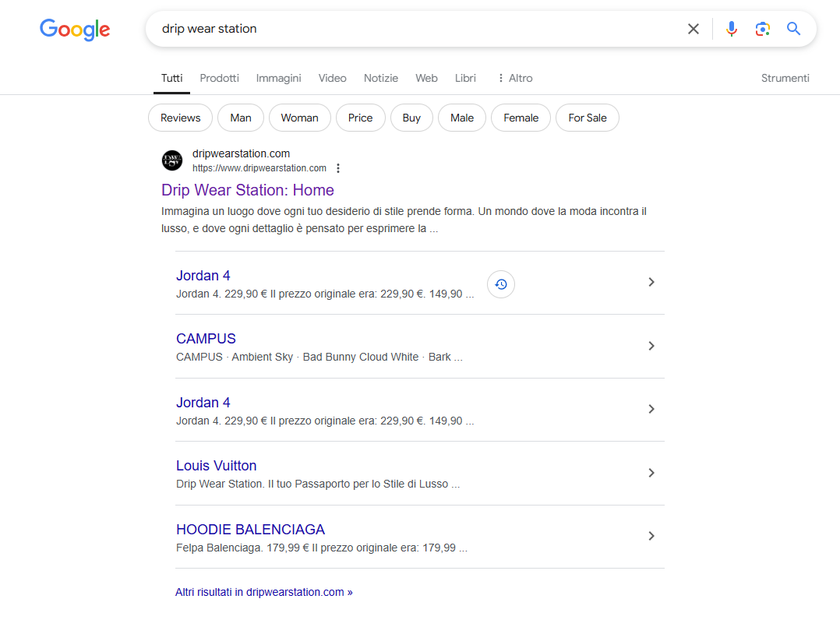Open the HOODIE BALENCIAGA sitelink title
The image size is (840, 620).
250,530
